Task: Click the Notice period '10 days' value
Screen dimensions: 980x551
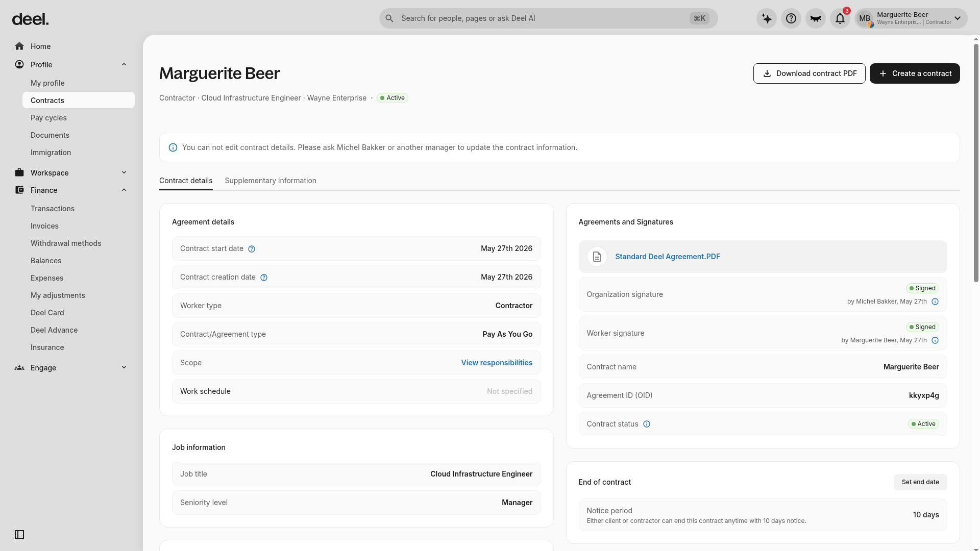Action: coord(926,515)
